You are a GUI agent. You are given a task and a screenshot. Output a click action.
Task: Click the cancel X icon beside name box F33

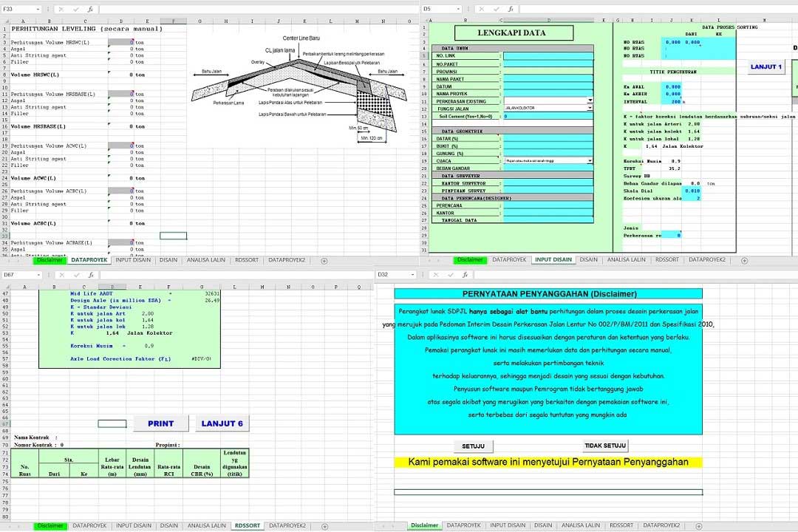(x=61, y=9)
